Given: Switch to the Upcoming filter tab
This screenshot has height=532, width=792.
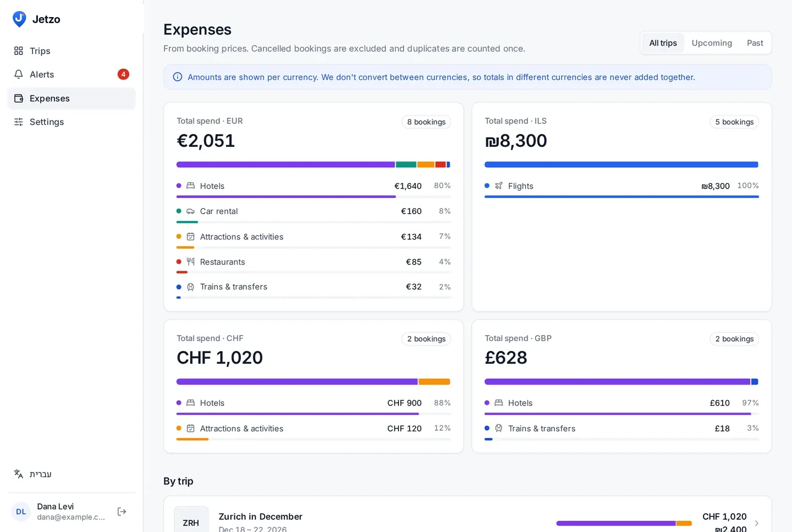Looking at the screenshot, I should click(x=712, y=43).
